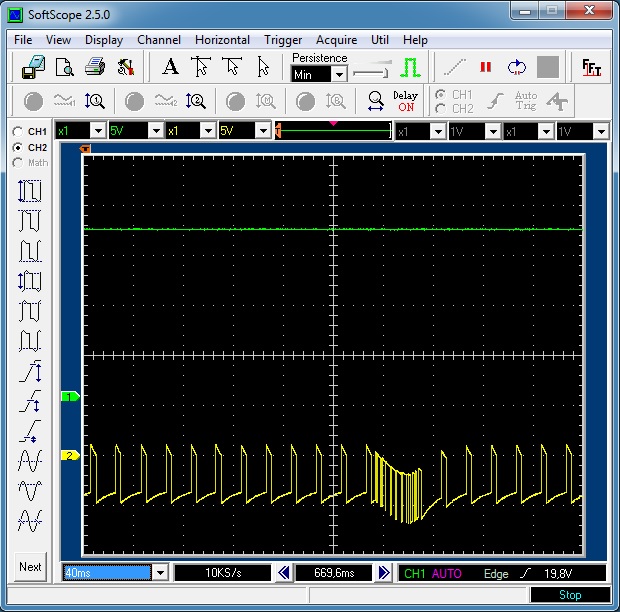620x612 pixels.
Task: Click the orange trigger marker above graph
Action: click(x=85, y=149)
